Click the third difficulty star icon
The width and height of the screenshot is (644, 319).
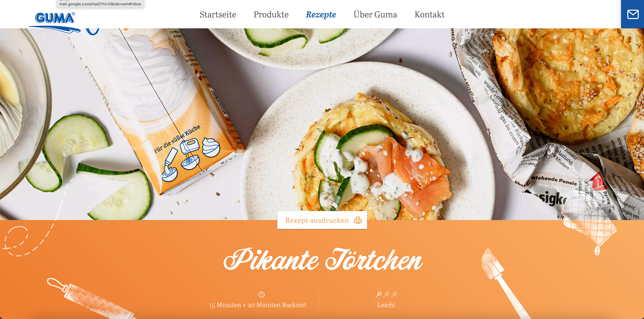pyautogui.click(x=394, y=294)
